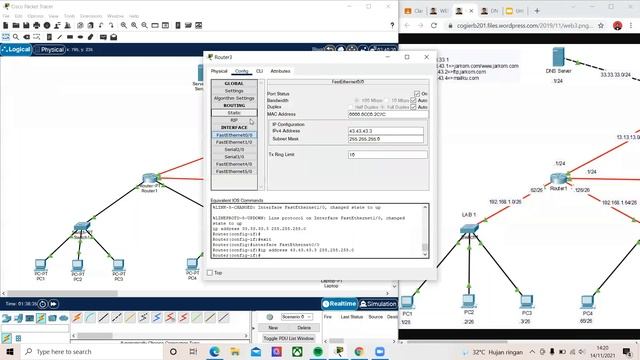This screenshot has height=360, width=640.
Task: Open the Extensions menu in Packet Tracer
Action: (91, 16)
